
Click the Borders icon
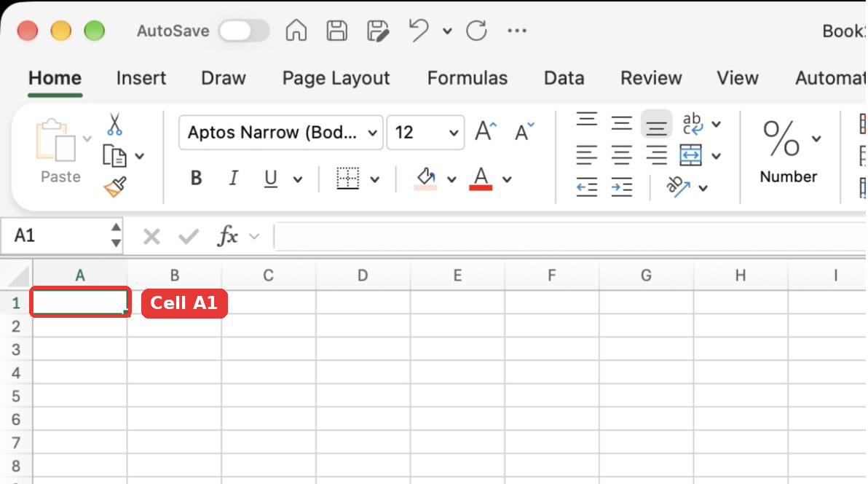pos(347,179)
